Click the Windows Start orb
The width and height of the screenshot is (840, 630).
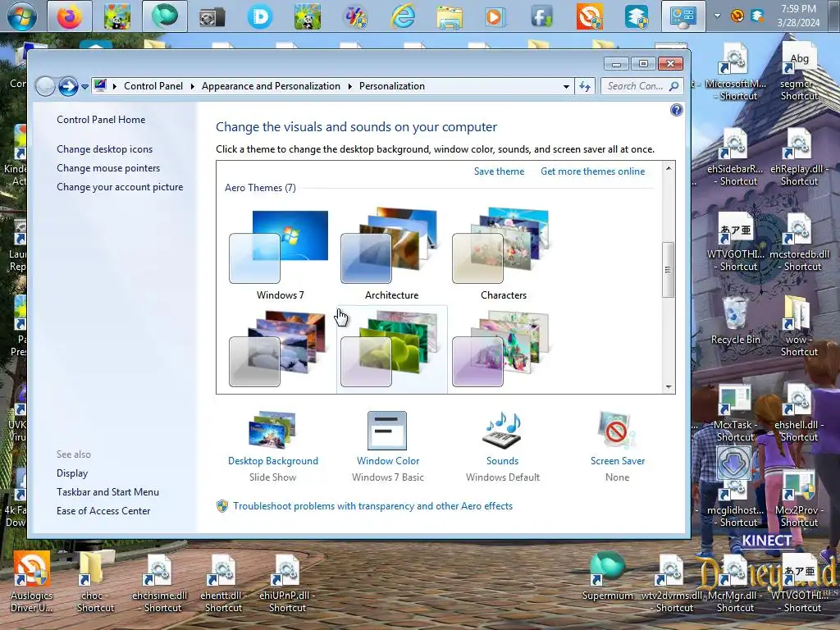pos(22,16)
